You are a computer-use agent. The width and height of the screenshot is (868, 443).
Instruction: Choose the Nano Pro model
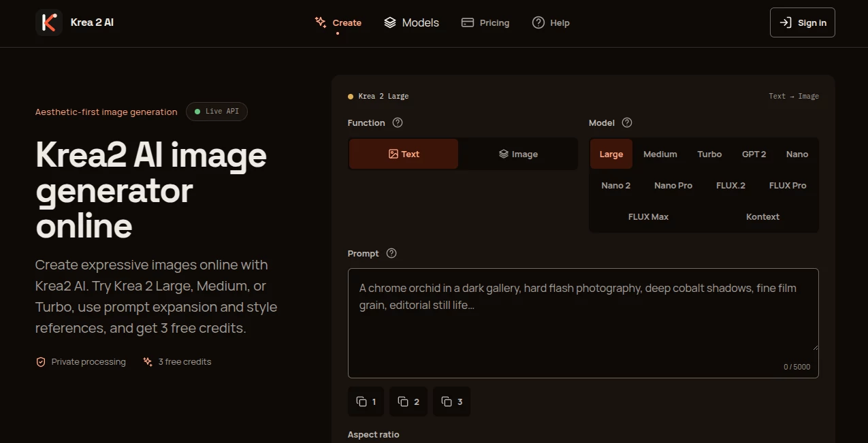tap(673, 185)
